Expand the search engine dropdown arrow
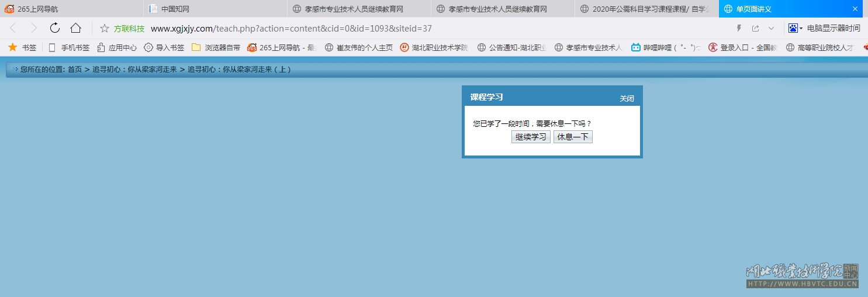The width and height of the screenshot is (868, 297). (x=801, y=28)
